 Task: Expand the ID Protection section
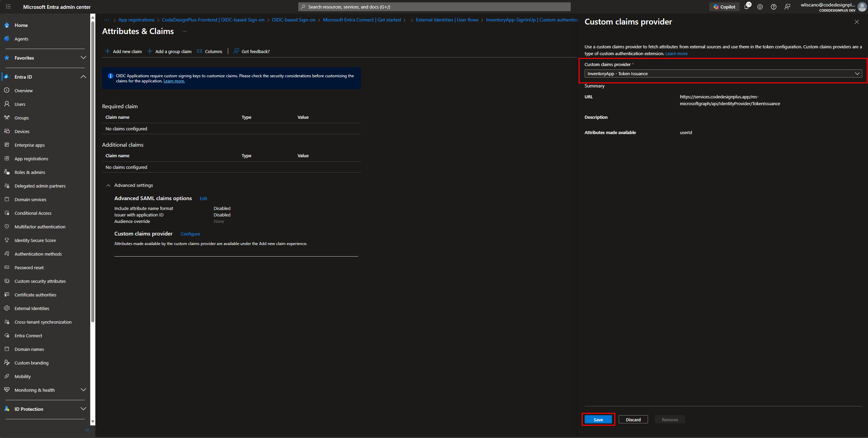[83, 409]
